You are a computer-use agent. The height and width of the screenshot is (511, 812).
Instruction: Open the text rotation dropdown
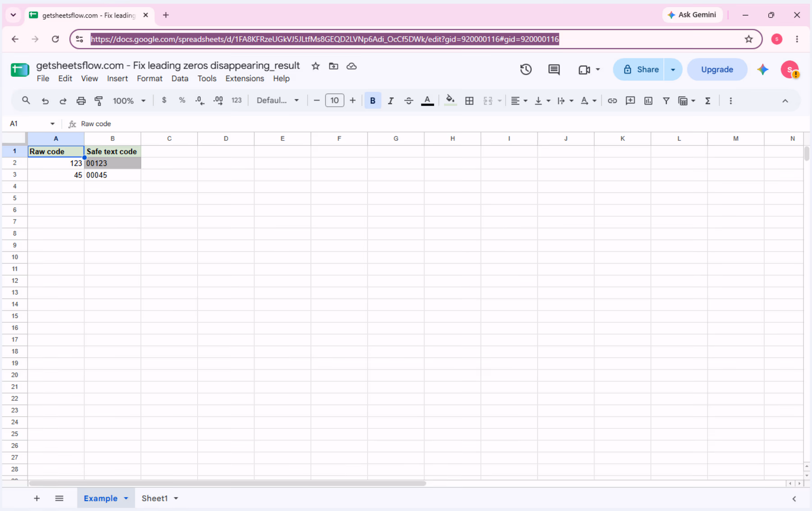588,101
